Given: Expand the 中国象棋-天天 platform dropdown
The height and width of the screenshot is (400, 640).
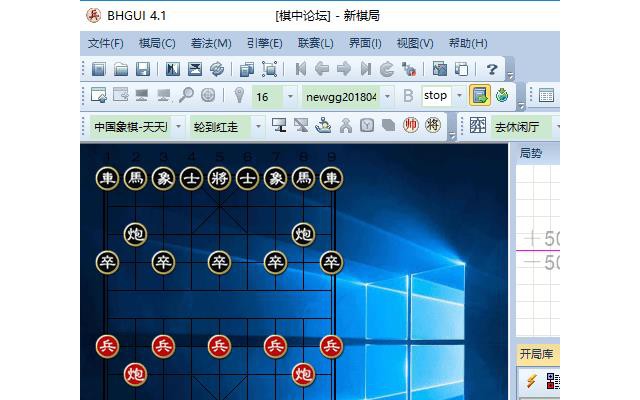Looking at the screenshot, I should click(178, 126).
